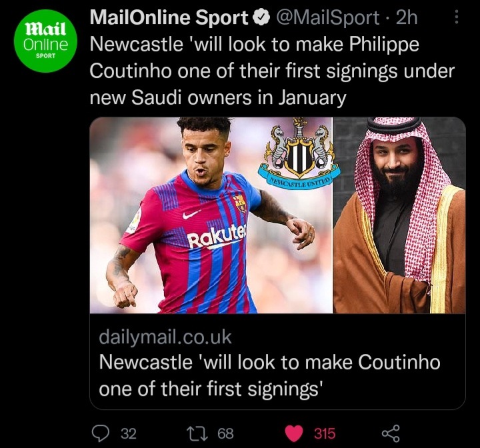Click the tweet text about Newcastle signing
Image resolution: width=480 pixels, height=448 pixels.
pyautogui.click(x=272, y=71)
